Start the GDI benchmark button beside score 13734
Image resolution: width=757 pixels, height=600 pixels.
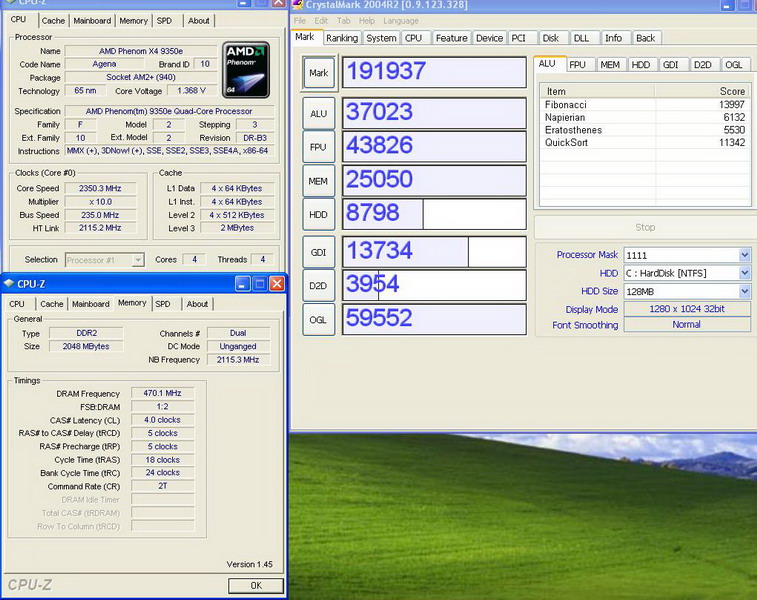(318, 251)
